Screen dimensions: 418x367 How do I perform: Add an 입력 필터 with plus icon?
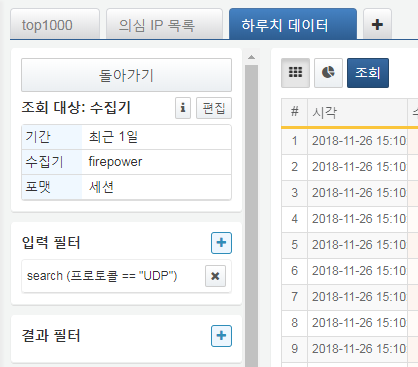point(221,243)
